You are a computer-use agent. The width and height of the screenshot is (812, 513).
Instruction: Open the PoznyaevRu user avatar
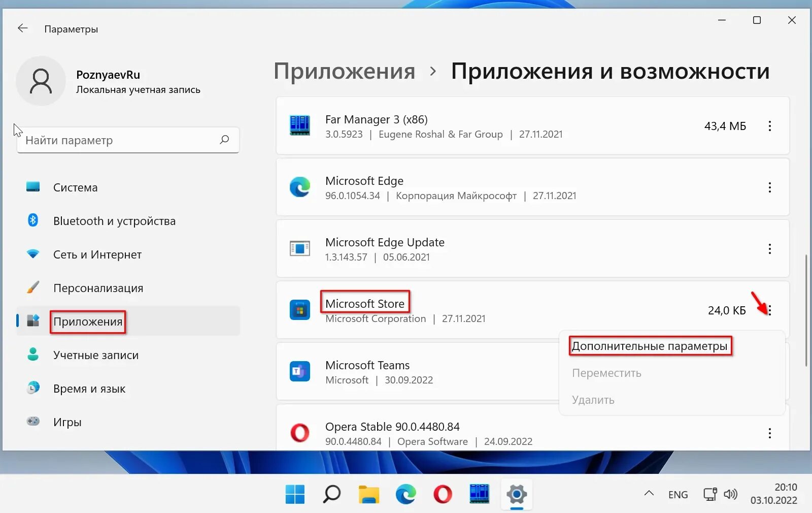(41, 81)
